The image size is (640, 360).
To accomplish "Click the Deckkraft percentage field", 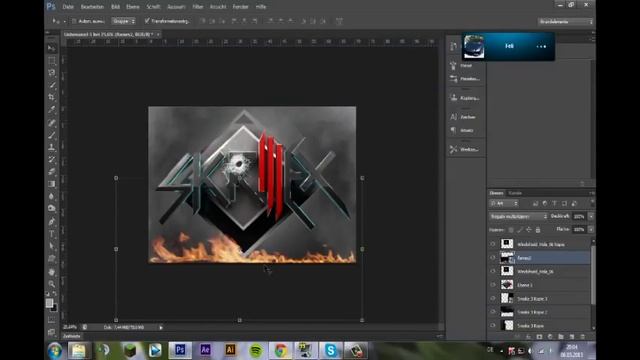I will pyautogui.click(x=579, y=216).
